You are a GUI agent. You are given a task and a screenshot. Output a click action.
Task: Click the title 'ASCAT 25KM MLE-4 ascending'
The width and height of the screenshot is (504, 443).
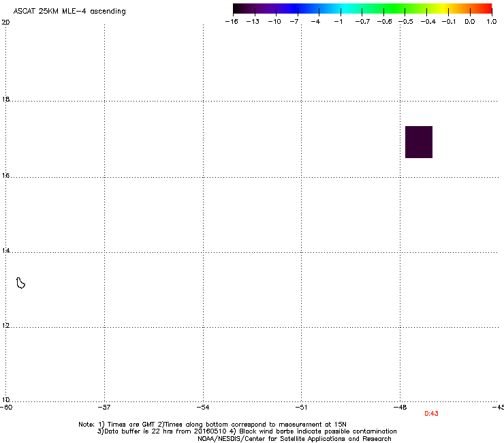69,11
